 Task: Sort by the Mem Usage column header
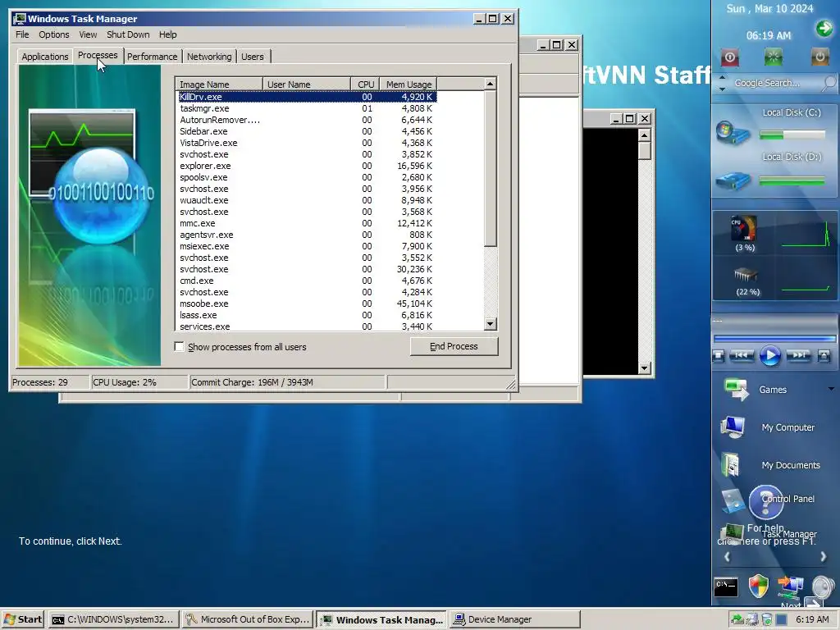point(409,84)
